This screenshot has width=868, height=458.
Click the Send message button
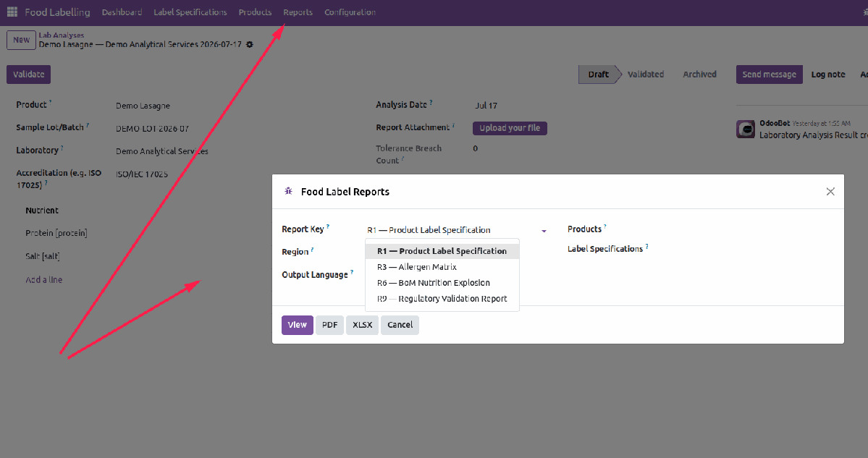(769, 74)
